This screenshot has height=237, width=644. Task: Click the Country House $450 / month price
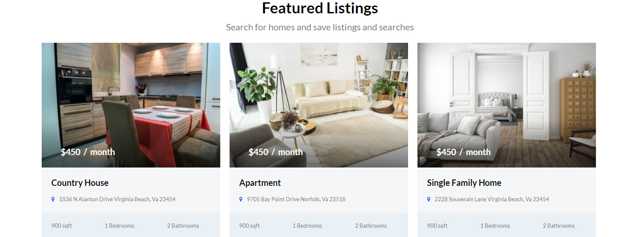(x=88, y=152)
